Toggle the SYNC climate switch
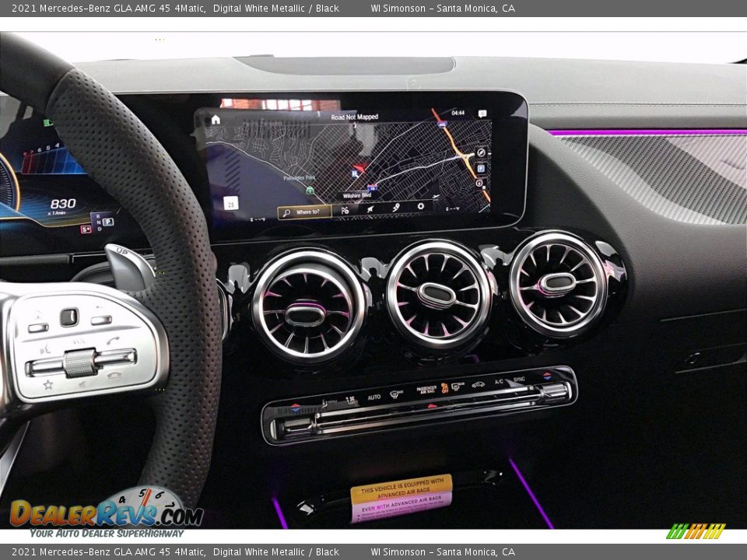 click(519, 380)
